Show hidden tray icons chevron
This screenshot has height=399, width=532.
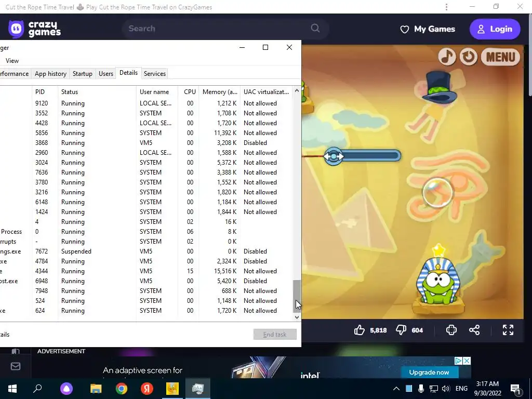coord(396,389)
